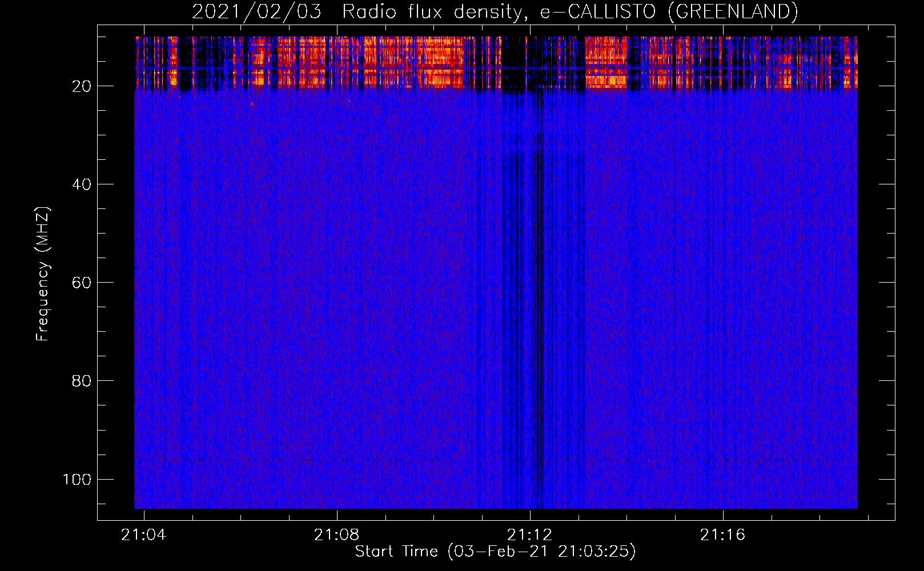Click the 40 MHz frequency tick label
This screenshot has height=571, width=924.
point(82,184)
